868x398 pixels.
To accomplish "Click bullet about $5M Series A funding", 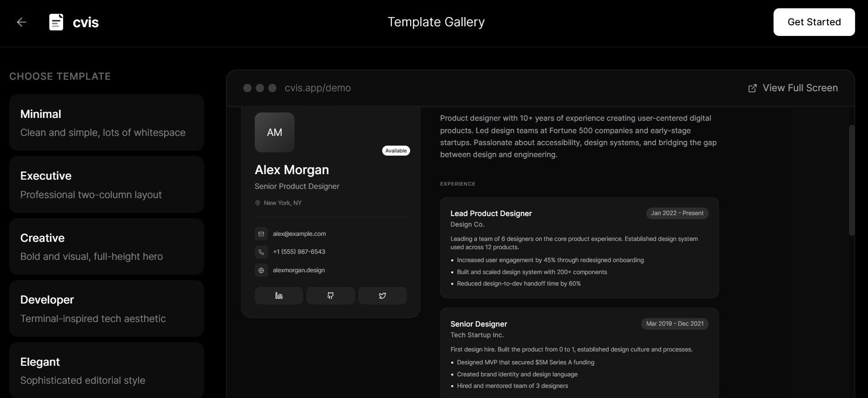I will (525, 363).
